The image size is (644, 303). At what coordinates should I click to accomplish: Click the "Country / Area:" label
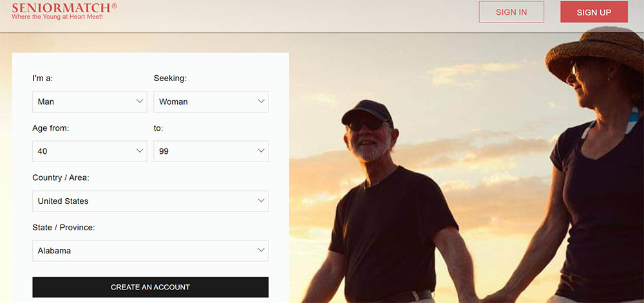point(61,178)
